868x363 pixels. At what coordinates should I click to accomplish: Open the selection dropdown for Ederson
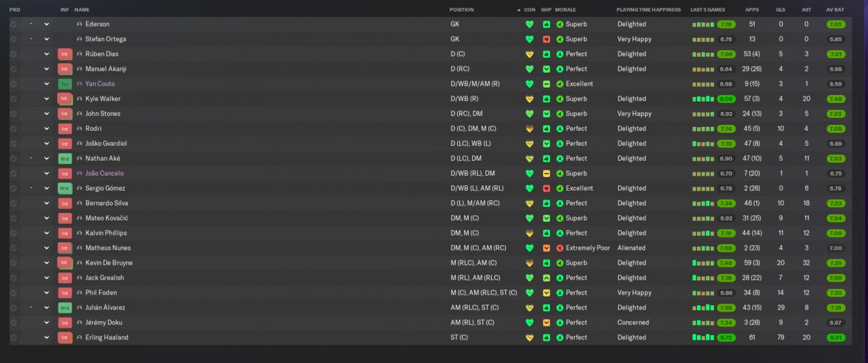(x=47, y=24)
